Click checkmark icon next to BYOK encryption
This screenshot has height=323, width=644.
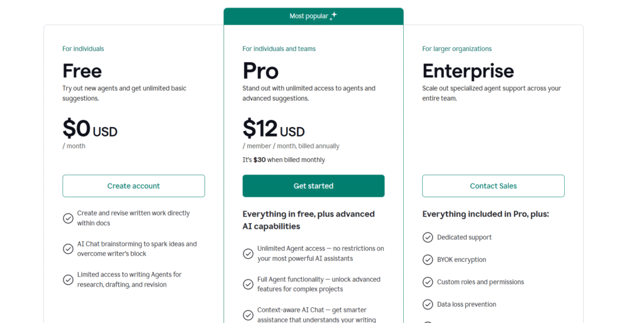click(x=428, y=260)
